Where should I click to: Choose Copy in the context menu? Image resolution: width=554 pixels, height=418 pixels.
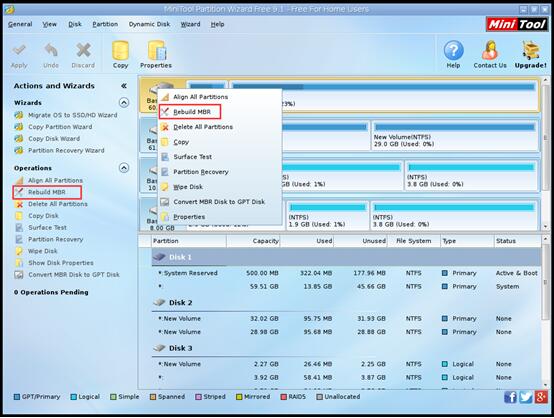220,142
